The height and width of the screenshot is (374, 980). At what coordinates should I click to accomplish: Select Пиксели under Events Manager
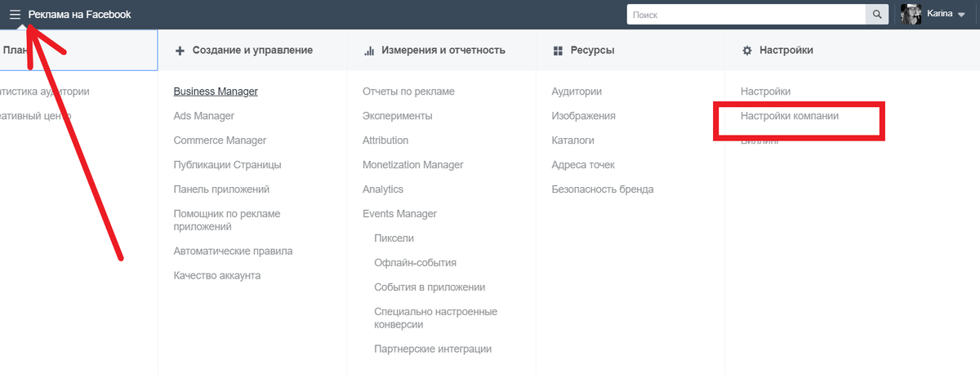coord(394,238)
